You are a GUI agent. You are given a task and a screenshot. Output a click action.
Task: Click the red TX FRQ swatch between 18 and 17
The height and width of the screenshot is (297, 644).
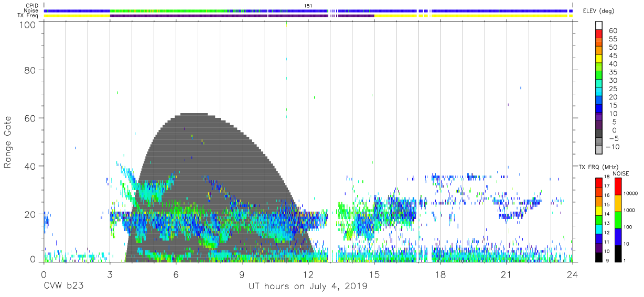tap(599, 181)
